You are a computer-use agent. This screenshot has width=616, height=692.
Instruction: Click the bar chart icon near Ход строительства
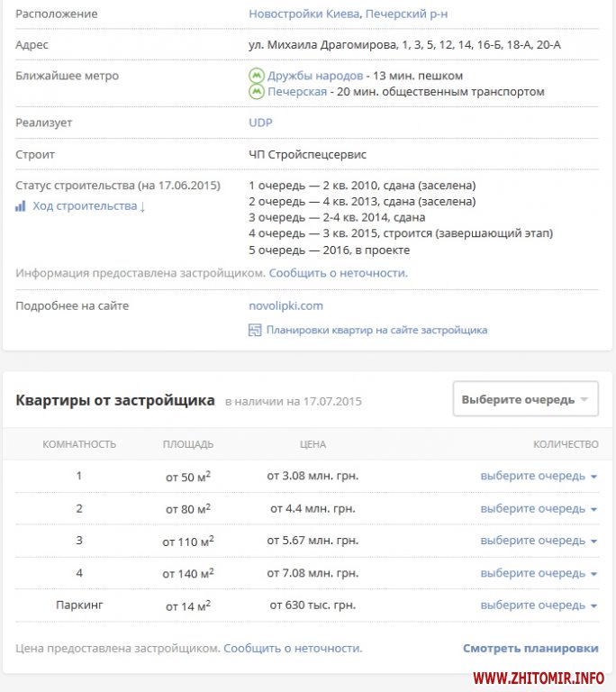pos(21,206)
